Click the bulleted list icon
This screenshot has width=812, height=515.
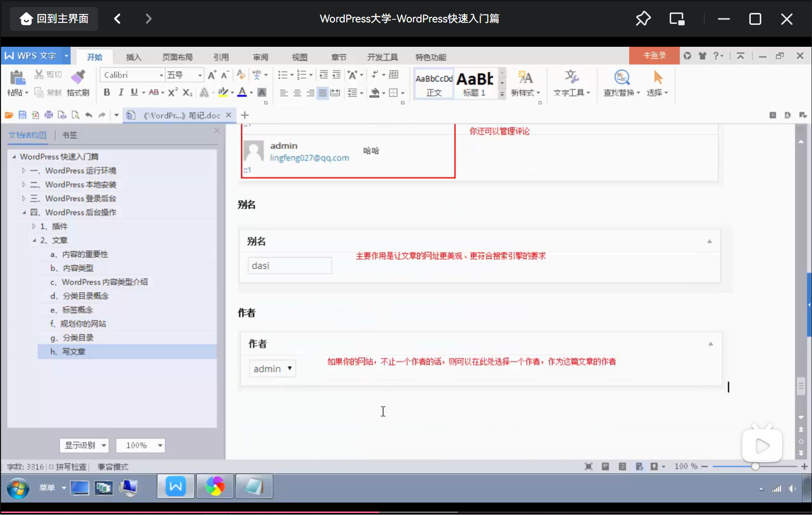coord(283,75)
